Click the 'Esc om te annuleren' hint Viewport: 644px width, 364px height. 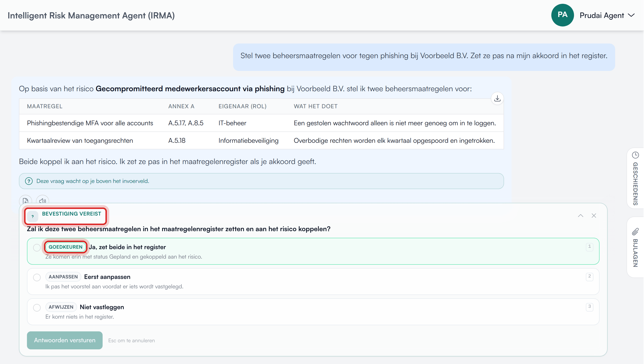coord(131,341)
